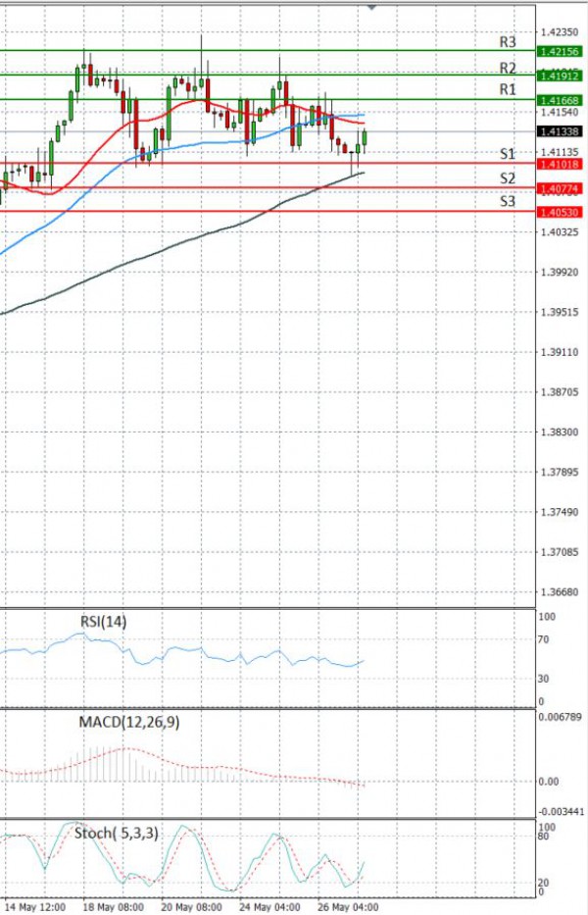Screen dimensions: 588x915
Task: Click the 1.37085 price axis value
Action: (560, 551)
